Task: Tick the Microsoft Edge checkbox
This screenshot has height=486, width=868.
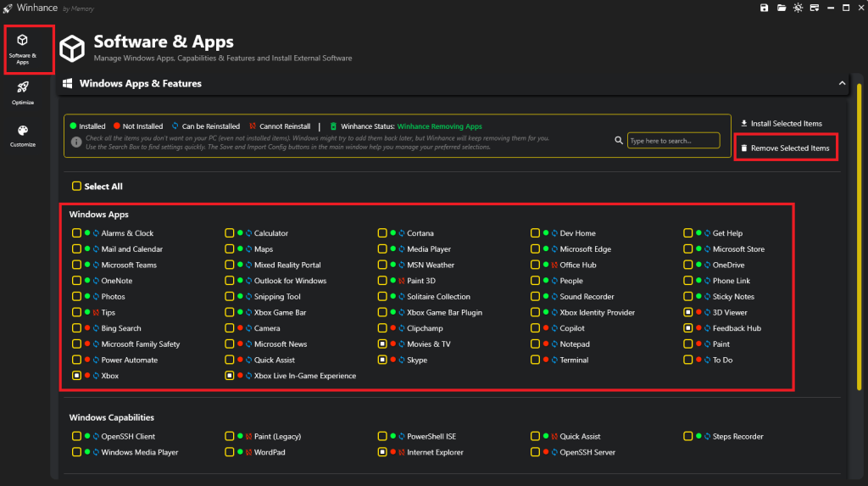Action: pyautogui.click(x=535, y=249)
